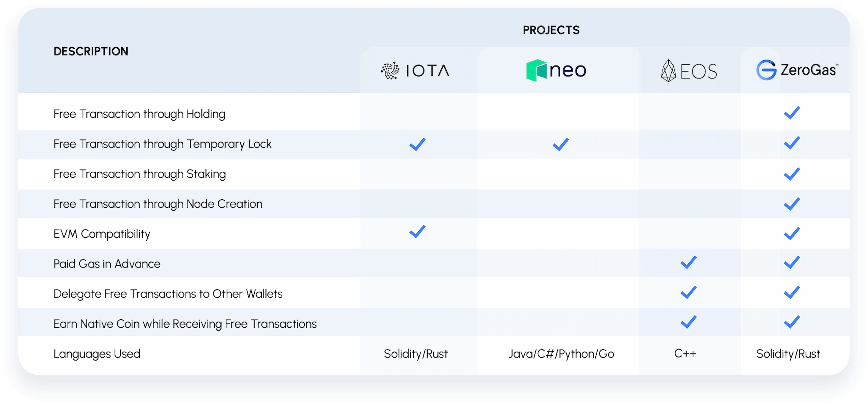Image resolution: width=868 pixels, height=404 pixels.
Task: Click IOTA's Temporary Lock checkmark
Action: point(417,144)
